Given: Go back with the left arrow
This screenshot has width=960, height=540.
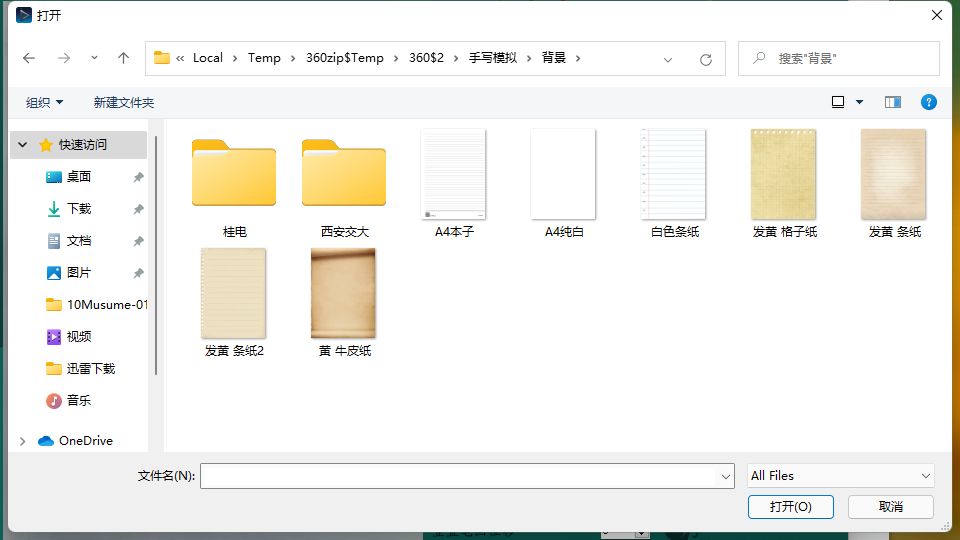Looking at the screenshot, I should tap(29, 58).
